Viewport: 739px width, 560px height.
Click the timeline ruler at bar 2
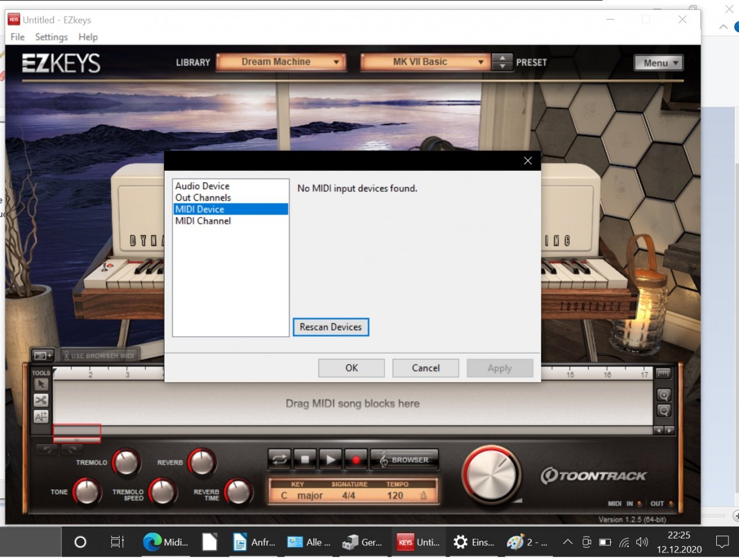(x=90, y=374)
